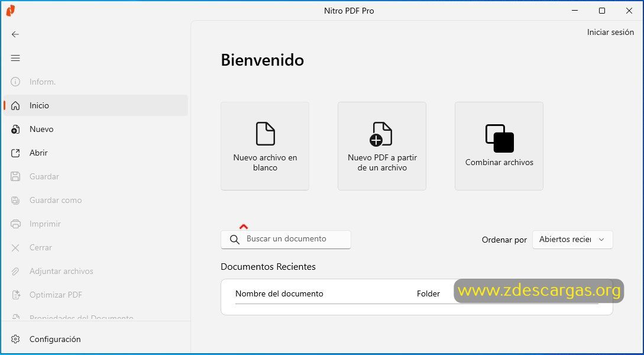This screenshot has height=355, width=644.
Task: Click the Documentos Recientes heading
Action: [x=268, y=267]
